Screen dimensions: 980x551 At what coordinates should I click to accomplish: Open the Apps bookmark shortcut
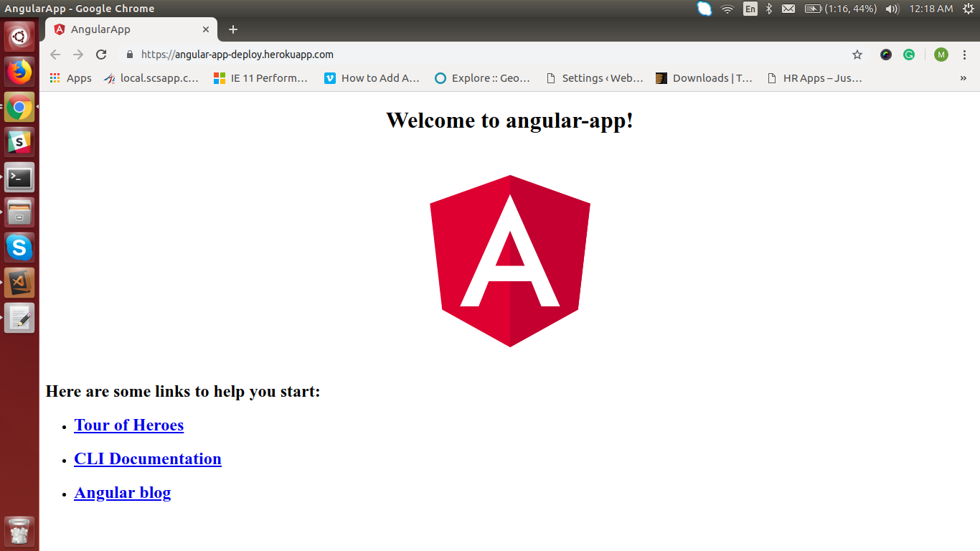point(70,78)
